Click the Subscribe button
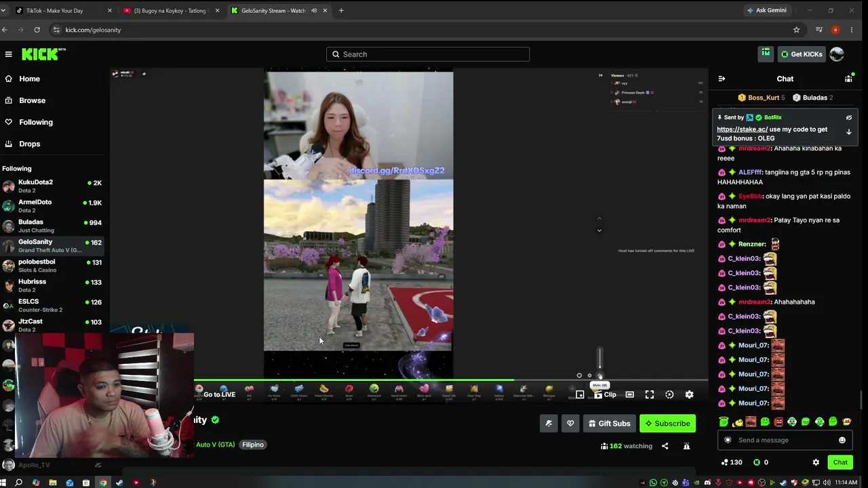This screenshot has height=488, width=868. (667, 424)
